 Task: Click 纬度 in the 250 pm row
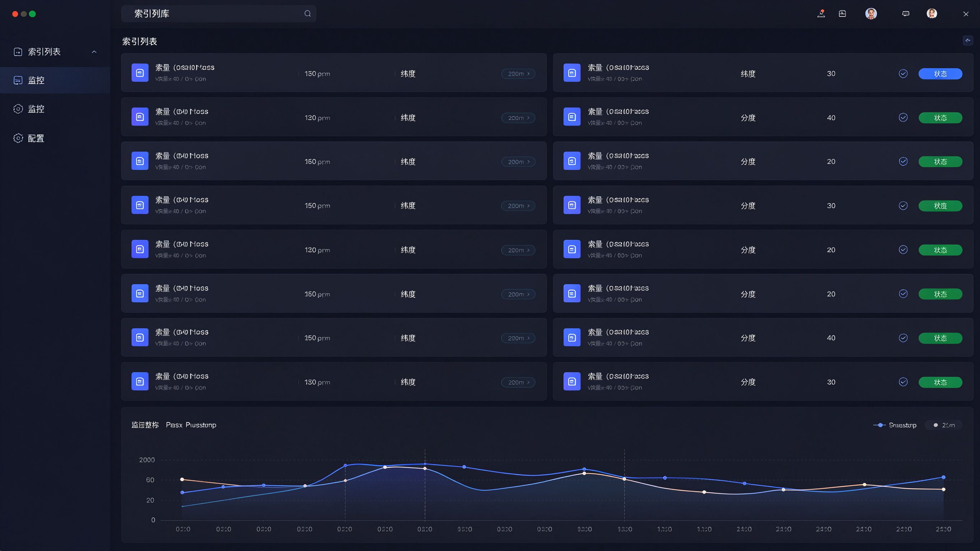click(408, 338)
